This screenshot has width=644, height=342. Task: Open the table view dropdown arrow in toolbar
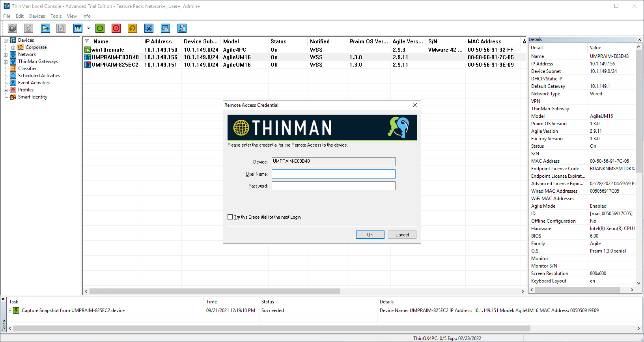coord(88,28)
